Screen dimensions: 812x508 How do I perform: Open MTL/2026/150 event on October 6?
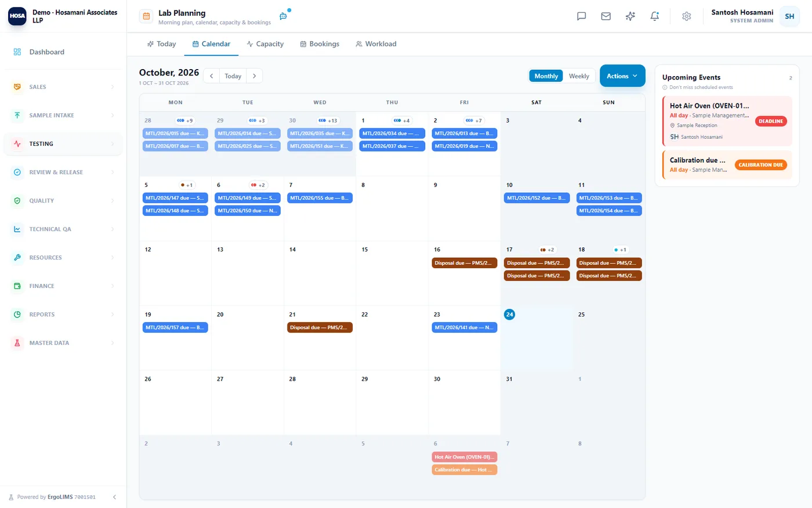coord(248,211)
